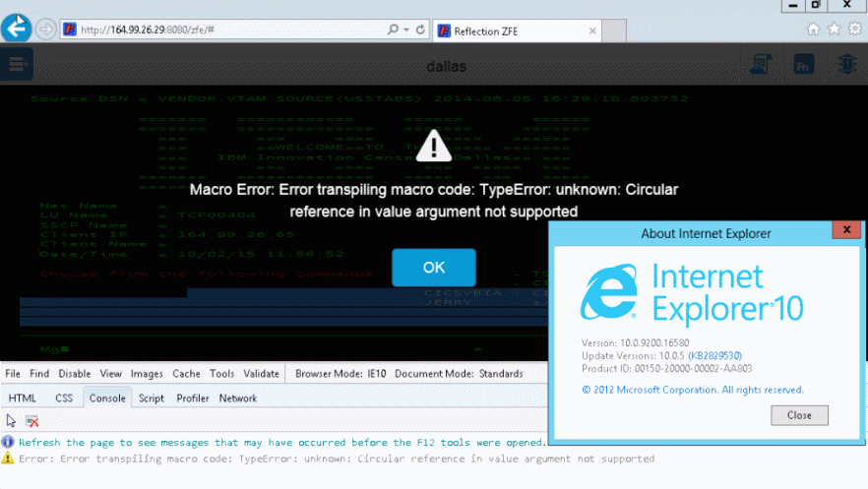Click 'Version: 10.0.9200.16580' text
The width and height of the screenshot is (868, 489).
pos(635,343)
